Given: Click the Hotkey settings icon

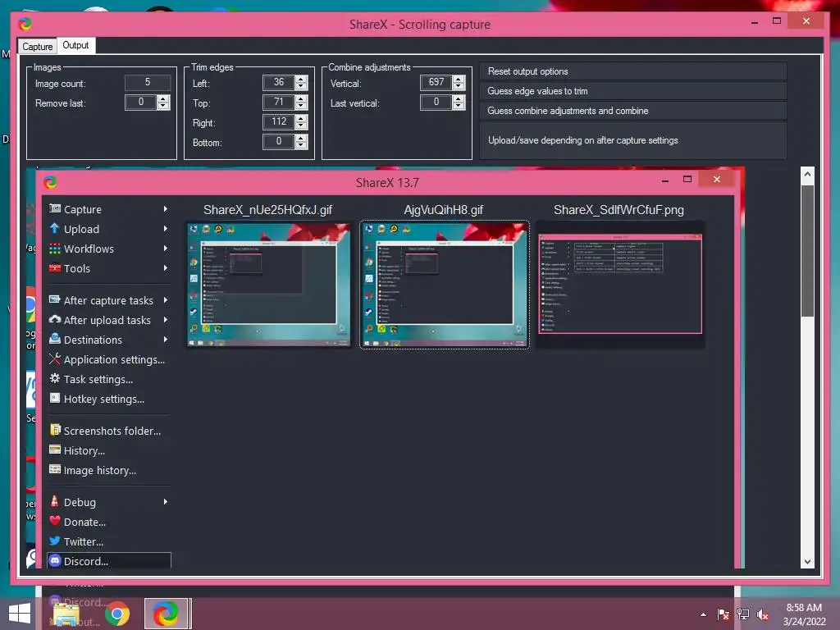Looking at the screenshot, I should point(55,398).
